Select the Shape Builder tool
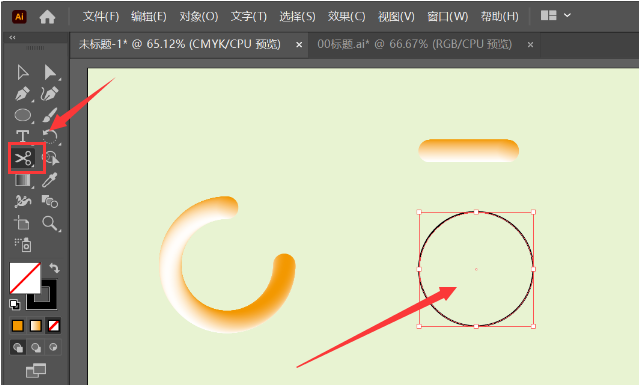Screen dimensions: 639x385 [x=51, y=158]
